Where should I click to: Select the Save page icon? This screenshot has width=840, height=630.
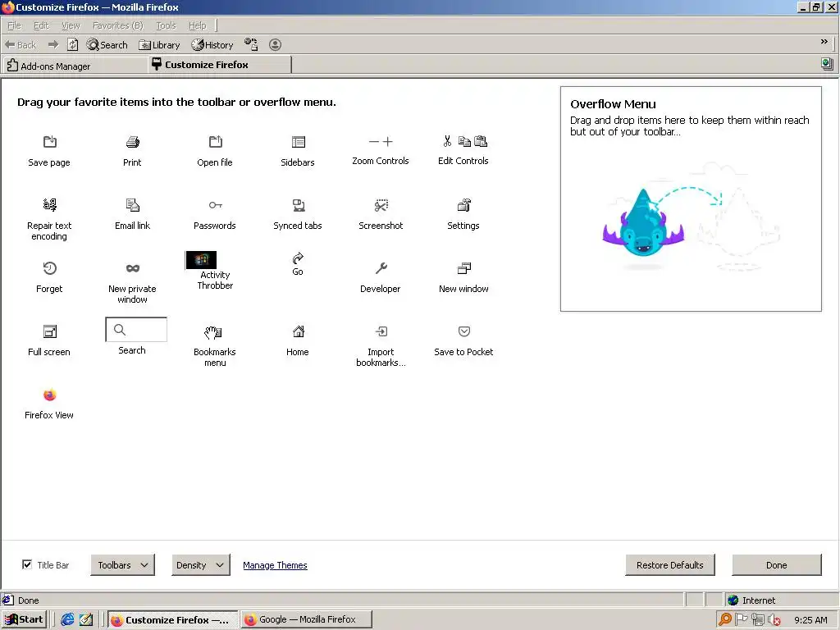(49, 141)
